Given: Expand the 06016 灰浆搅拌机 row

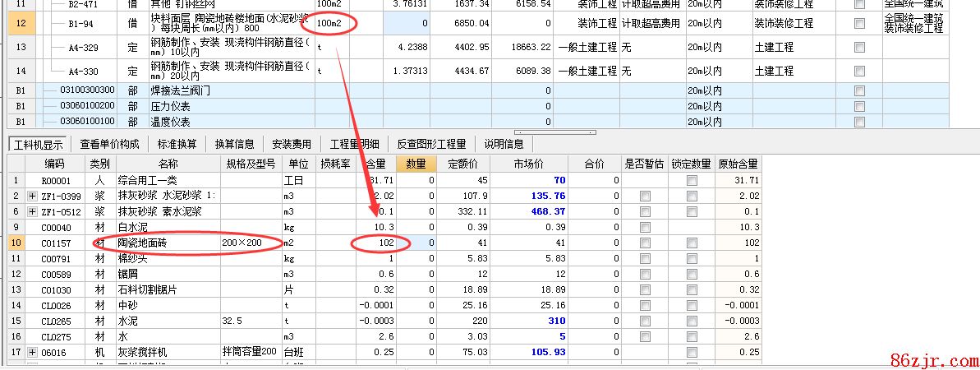Looking at the screenshot, I should [x=33, y=352].
